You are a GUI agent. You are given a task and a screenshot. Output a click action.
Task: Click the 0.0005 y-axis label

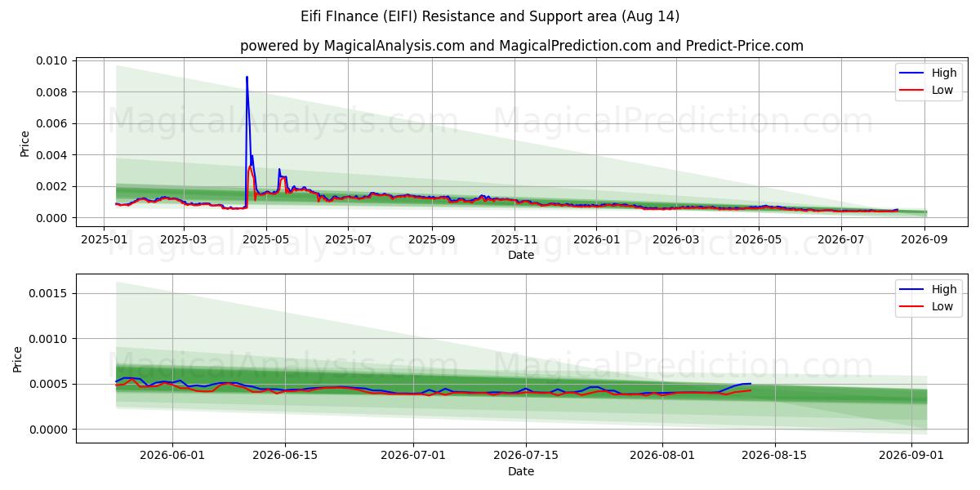click(50, 384)
